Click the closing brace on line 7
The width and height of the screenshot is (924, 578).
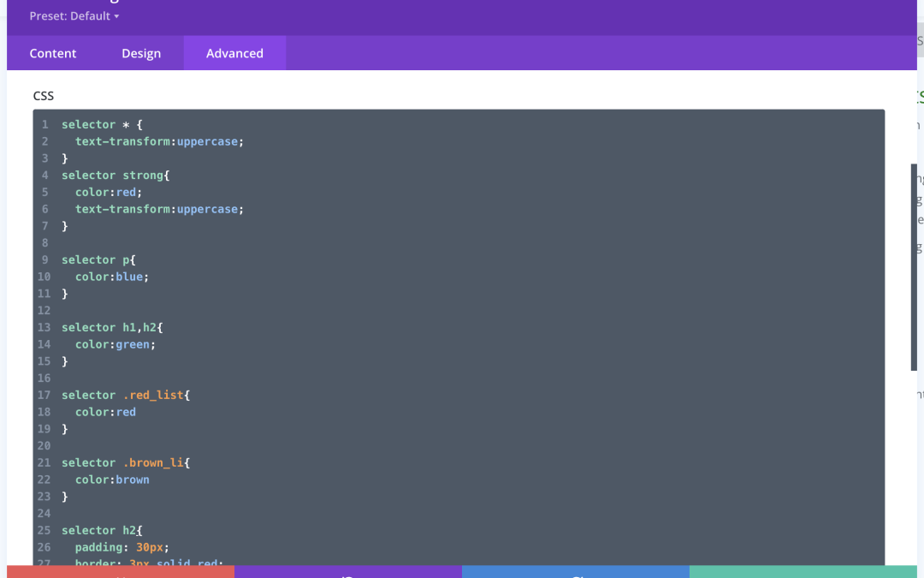(65, 226)
